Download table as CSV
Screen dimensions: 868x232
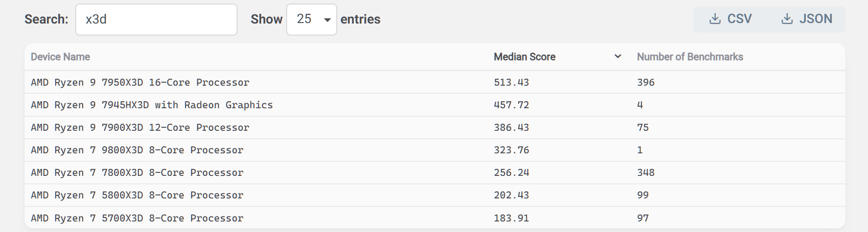click(731, 19)
